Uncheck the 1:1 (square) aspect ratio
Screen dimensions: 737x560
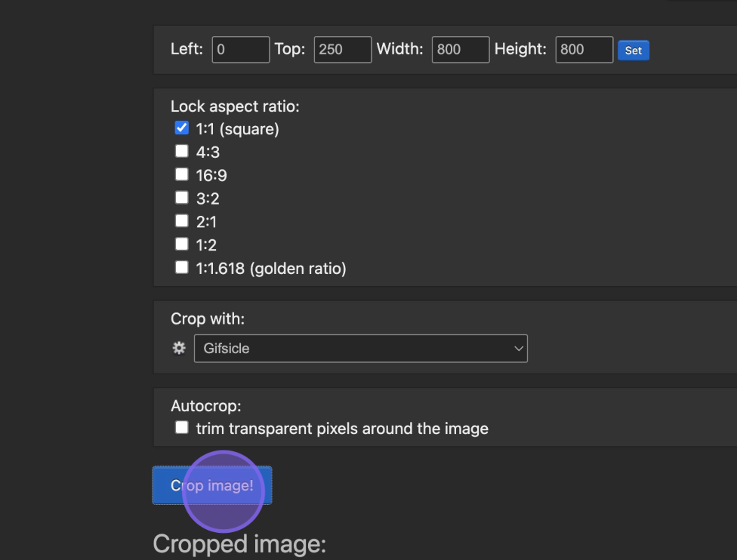[181, 128]
